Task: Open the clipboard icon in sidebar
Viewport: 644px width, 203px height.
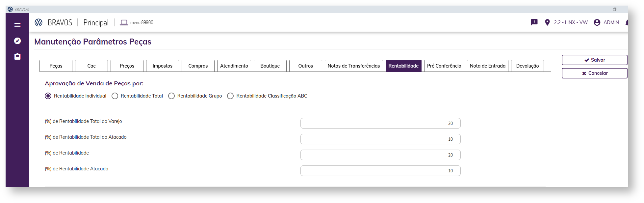Action: 17,57
